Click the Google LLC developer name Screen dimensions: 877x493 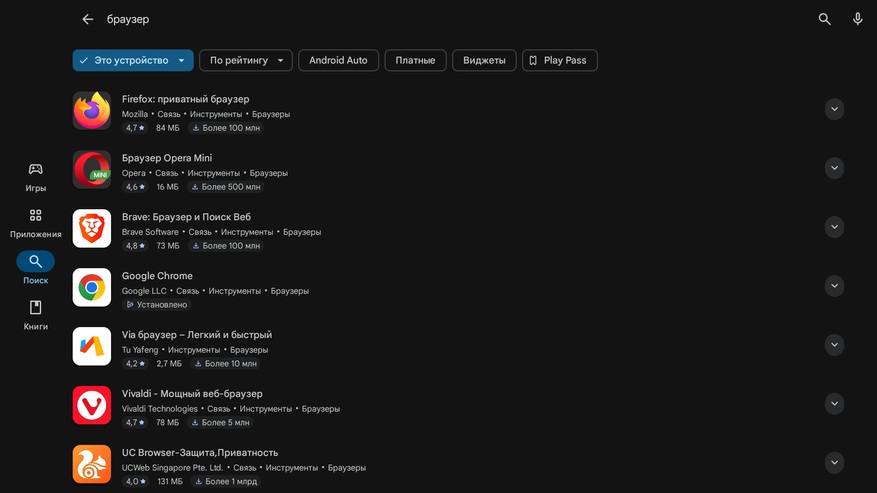pyautogui.click(x=144, y=291)
